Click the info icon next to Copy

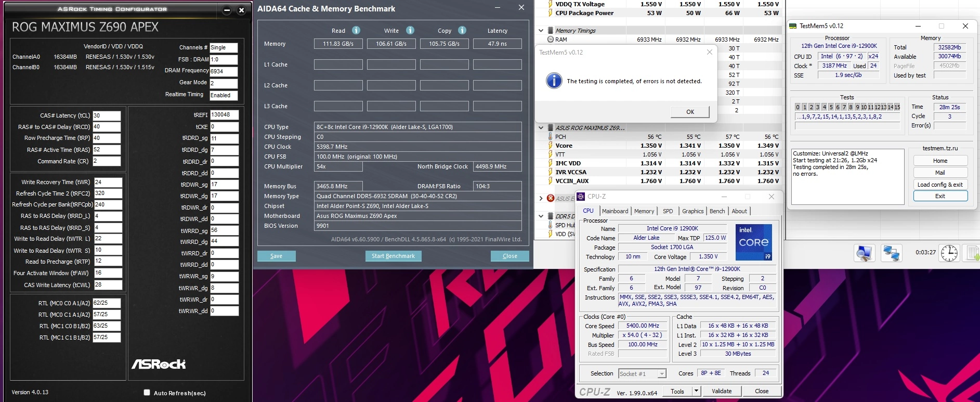pyautogui.click(x=462, y=30)
